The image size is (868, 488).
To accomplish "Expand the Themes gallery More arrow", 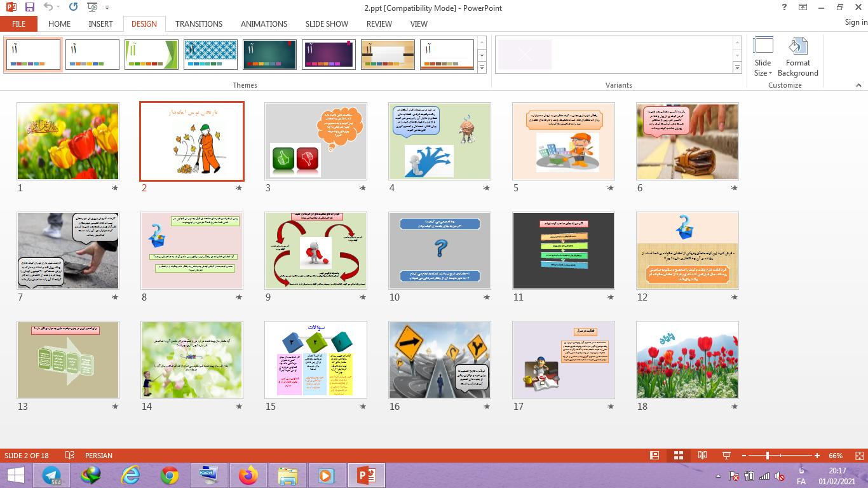I will pos(482,67).
